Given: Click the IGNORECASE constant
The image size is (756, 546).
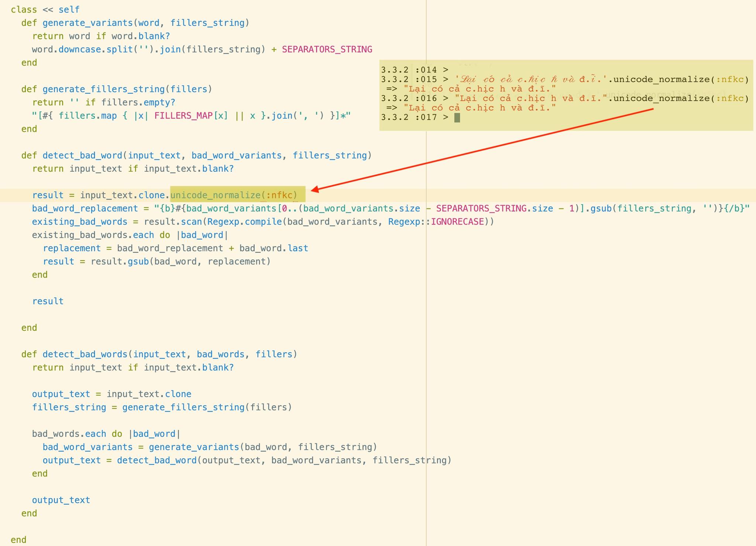Looking at the screenshot, I should point(457,222).
